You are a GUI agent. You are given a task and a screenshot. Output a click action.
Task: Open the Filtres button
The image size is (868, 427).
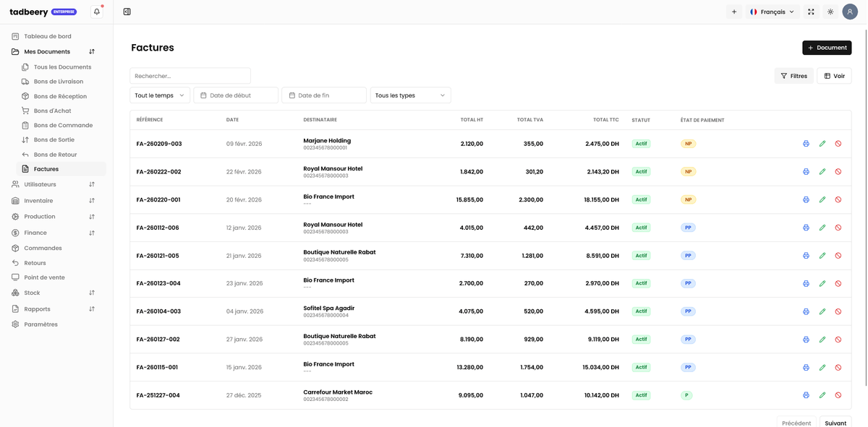point(793,76)
